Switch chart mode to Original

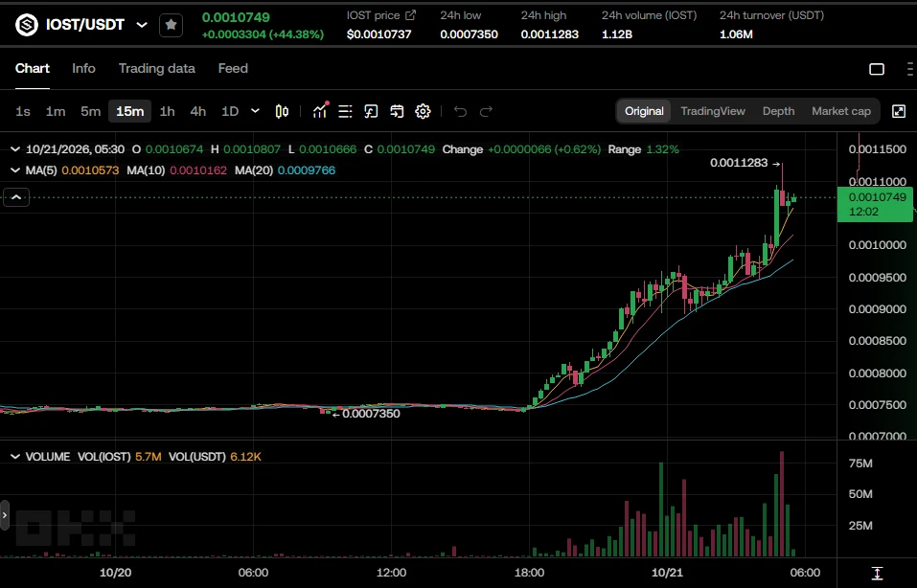tap(644, 111)
